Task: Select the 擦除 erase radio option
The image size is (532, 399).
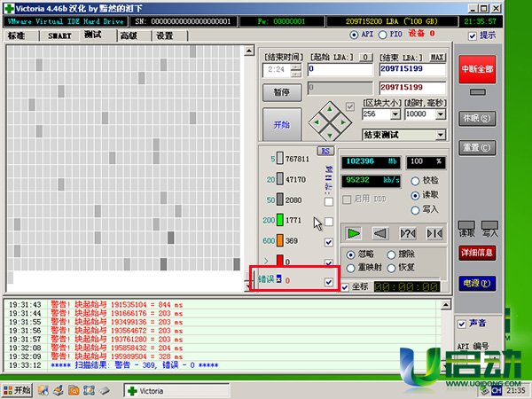Action: [x=391, y=254]
